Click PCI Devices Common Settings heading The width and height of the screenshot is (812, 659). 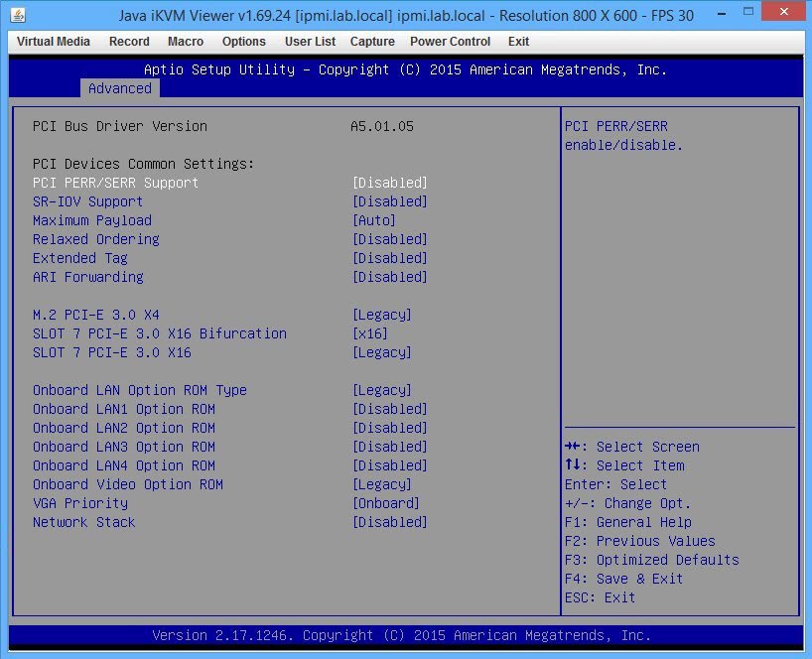[x=144, y=164]
